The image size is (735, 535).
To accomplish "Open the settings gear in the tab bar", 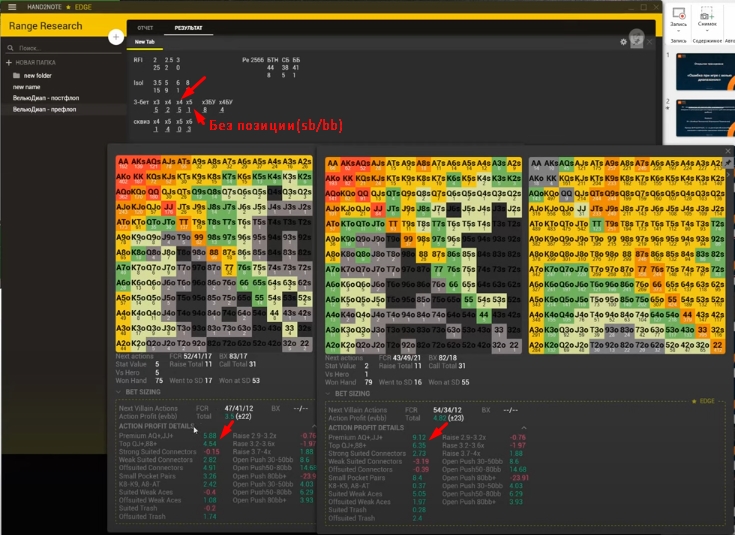I will (x=623, y=42).
